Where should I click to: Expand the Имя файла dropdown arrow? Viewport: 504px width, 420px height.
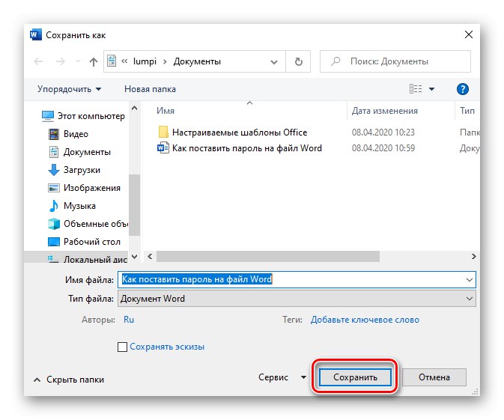(470, 279)
